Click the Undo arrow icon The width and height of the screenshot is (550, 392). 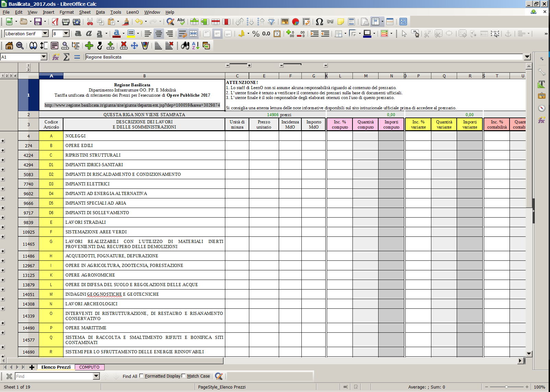coord(139,22)
